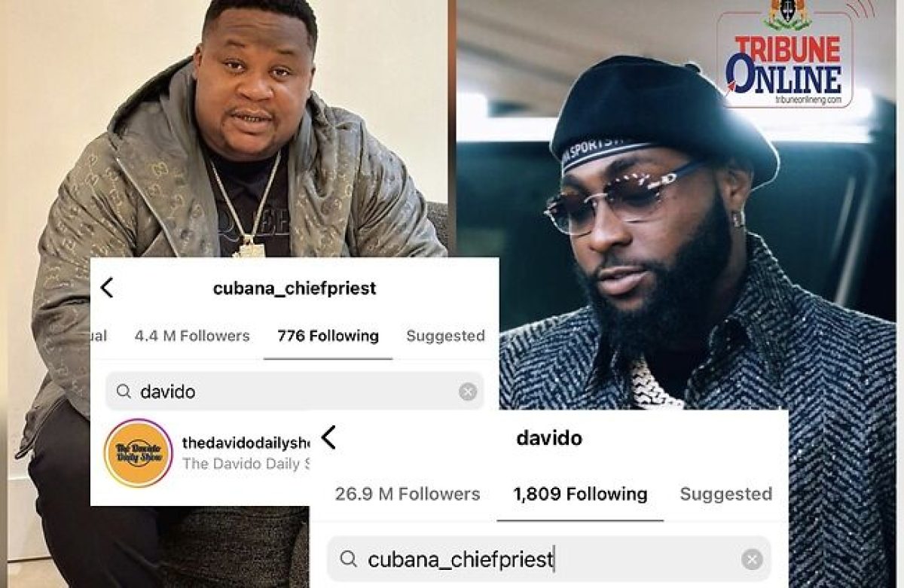Go back from cubana_chiefpriest profile list
Viewport: 904px width, 588px height.
coord(106,288)
